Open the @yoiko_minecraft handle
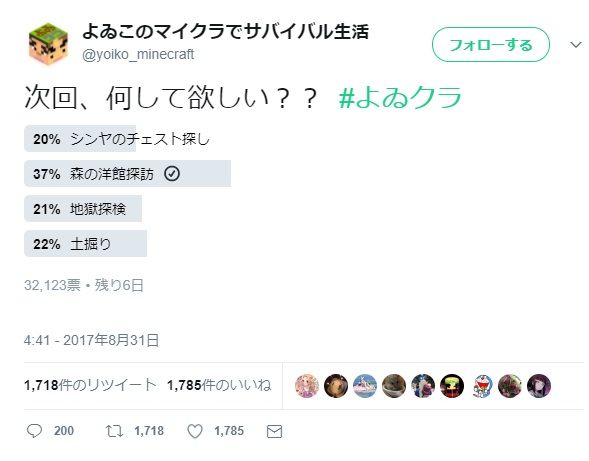Viewport: 589px width, 461px height. tap(138, 54)
